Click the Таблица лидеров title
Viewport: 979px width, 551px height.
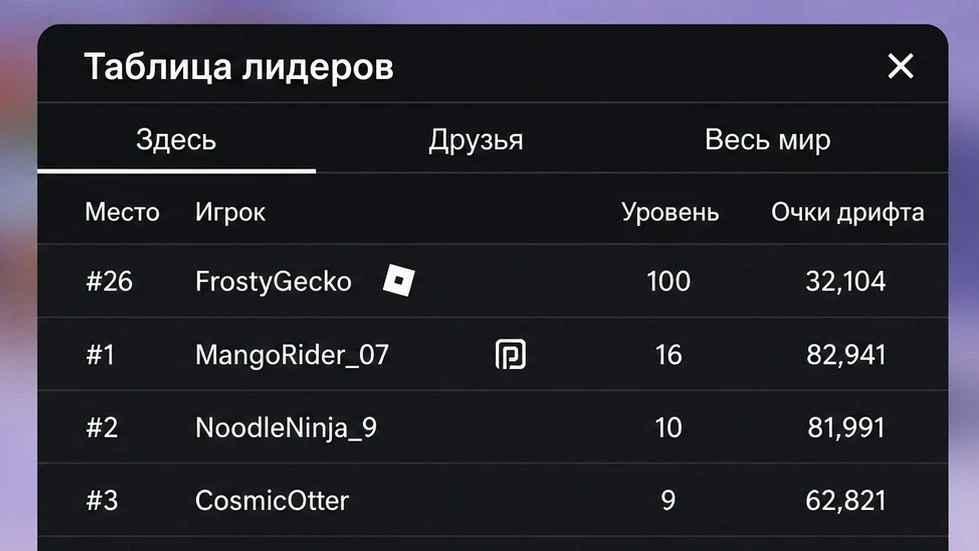point(239,66)
